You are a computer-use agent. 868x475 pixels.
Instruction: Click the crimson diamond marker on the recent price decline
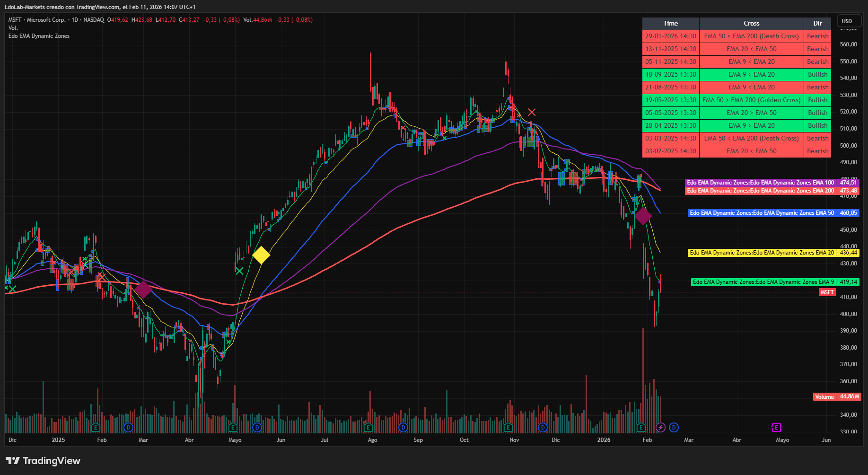[643, 215]
